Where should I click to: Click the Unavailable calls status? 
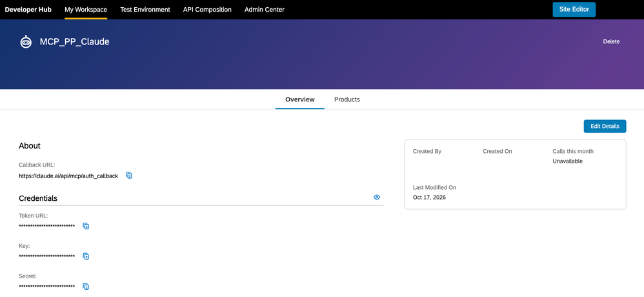pos(568,161)
